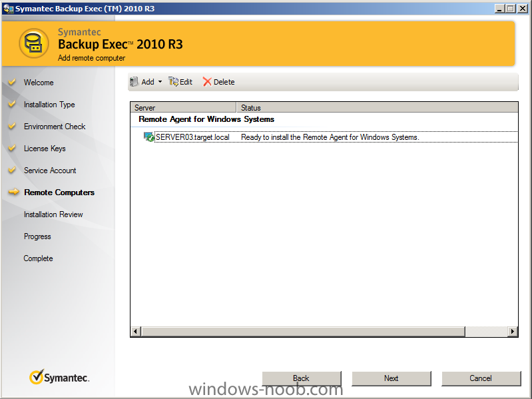
Task: Click the Backup Exec title bar app icon
Action: tap(8, 9)
